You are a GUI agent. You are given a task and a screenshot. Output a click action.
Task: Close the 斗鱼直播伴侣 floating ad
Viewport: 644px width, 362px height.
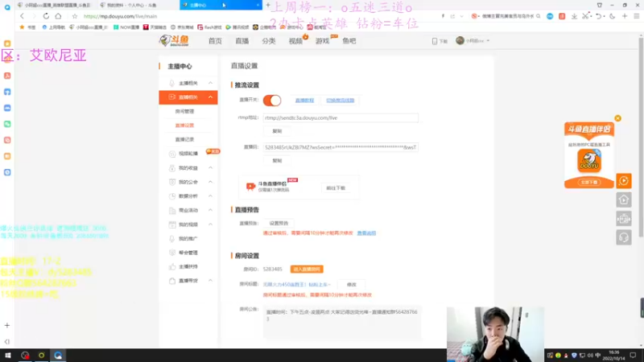pos(617,118)
